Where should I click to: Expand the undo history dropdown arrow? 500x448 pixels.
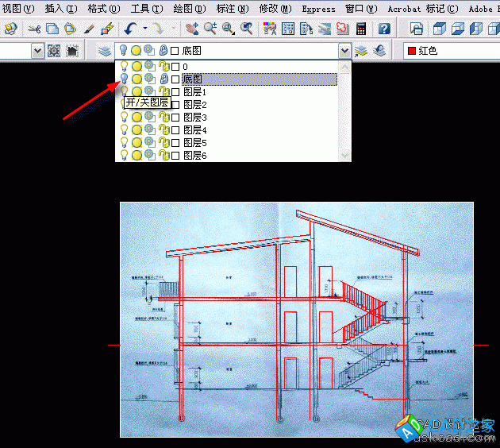(x=143, y=29)
